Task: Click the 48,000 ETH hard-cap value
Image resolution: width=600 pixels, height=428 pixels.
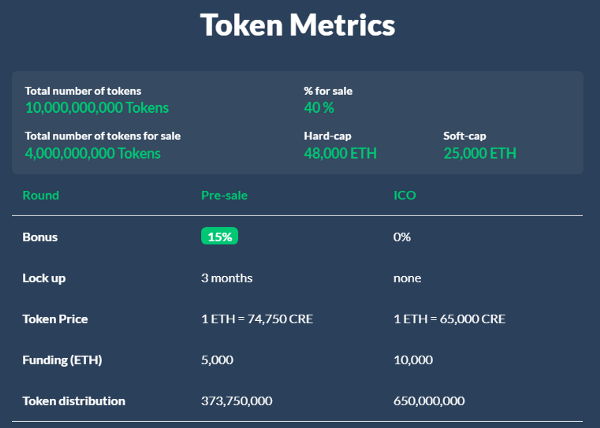Action: point(340,153)
